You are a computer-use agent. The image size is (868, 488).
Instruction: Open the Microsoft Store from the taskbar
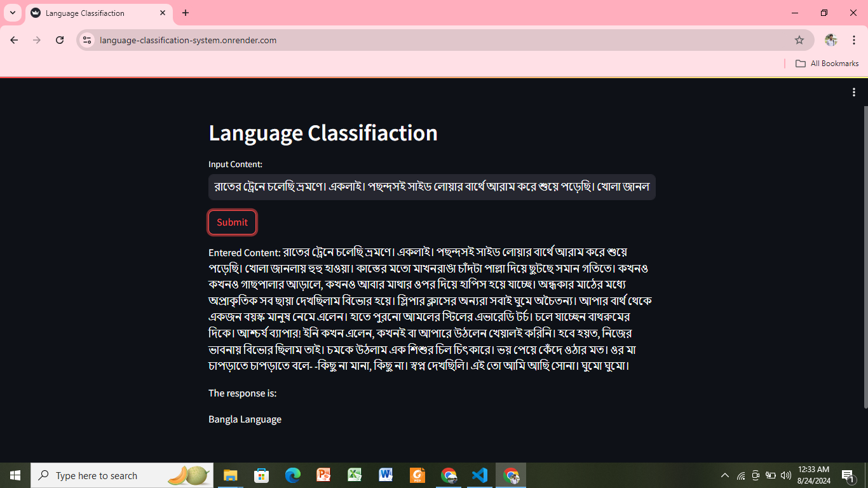coord(261,475)
